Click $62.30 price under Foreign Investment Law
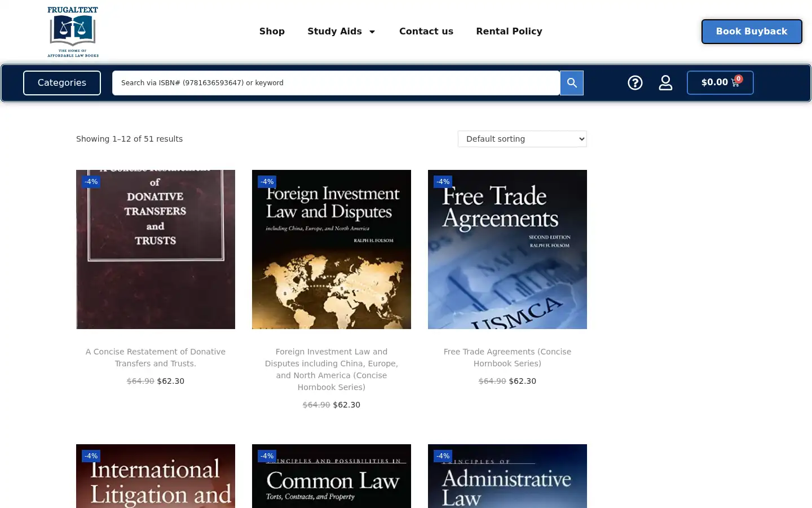The height and width of the screenshot is (508, 812). point(347,405)
